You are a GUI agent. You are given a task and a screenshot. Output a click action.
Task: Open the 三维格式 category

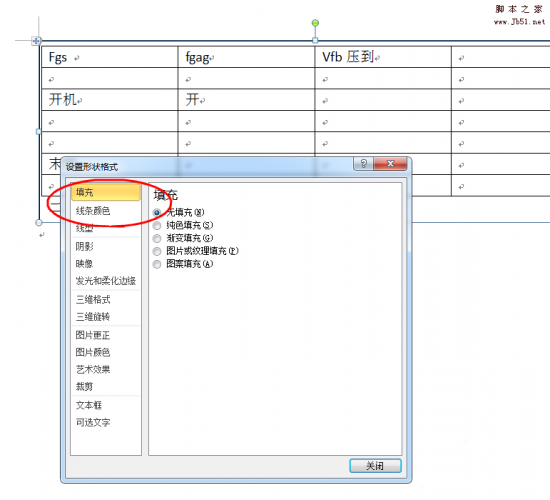106,300
